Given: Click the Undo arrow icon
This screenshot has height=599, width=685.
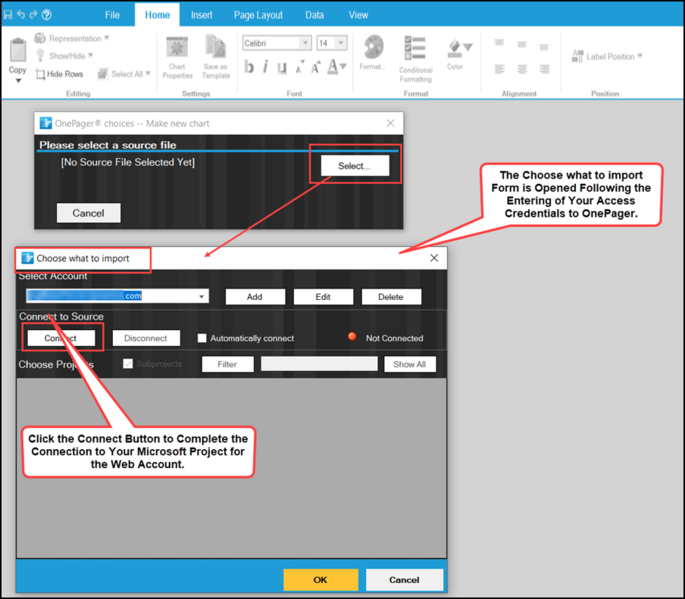Looking at the screenshot, I should tap(21, 14).
